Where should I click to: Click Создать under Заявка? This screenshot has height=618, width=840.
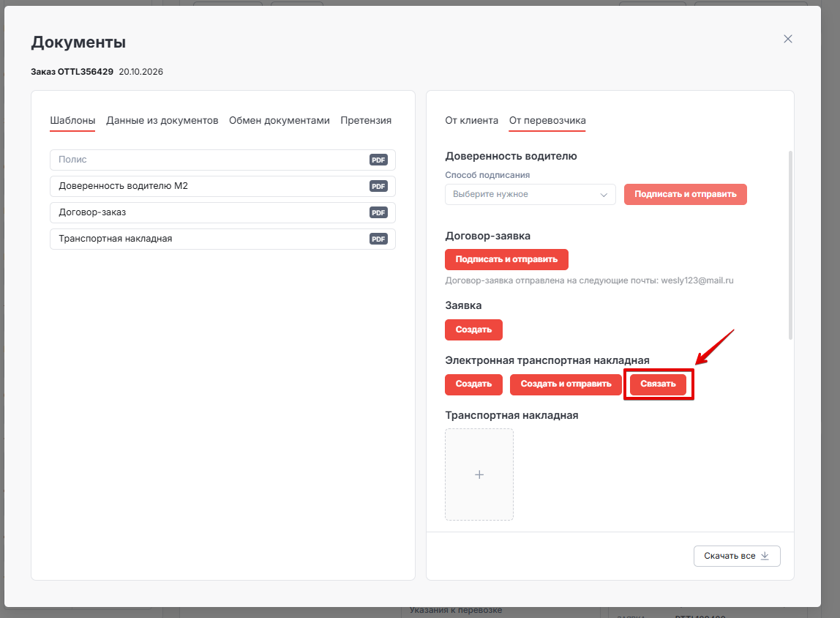(473, 330)
